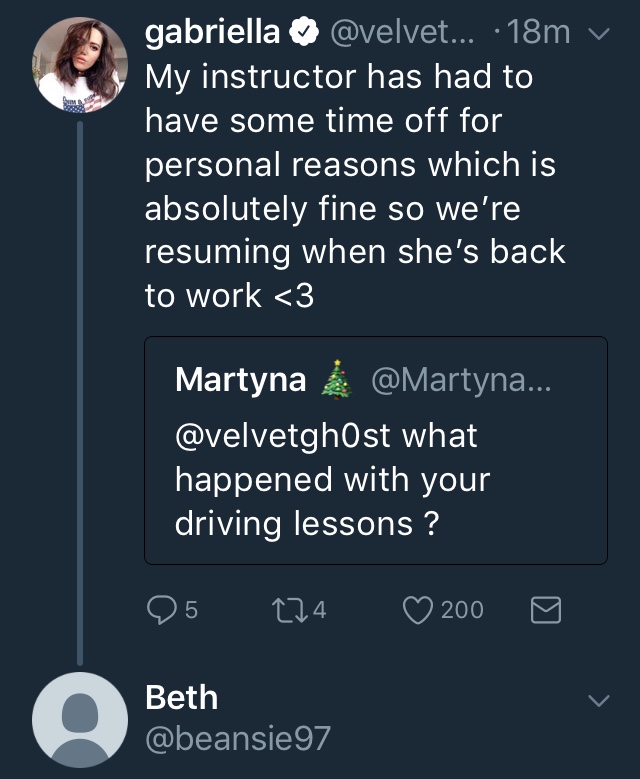Tap the 200 likes count
This screenshot has height=779, width=640.
click(461, 609)
